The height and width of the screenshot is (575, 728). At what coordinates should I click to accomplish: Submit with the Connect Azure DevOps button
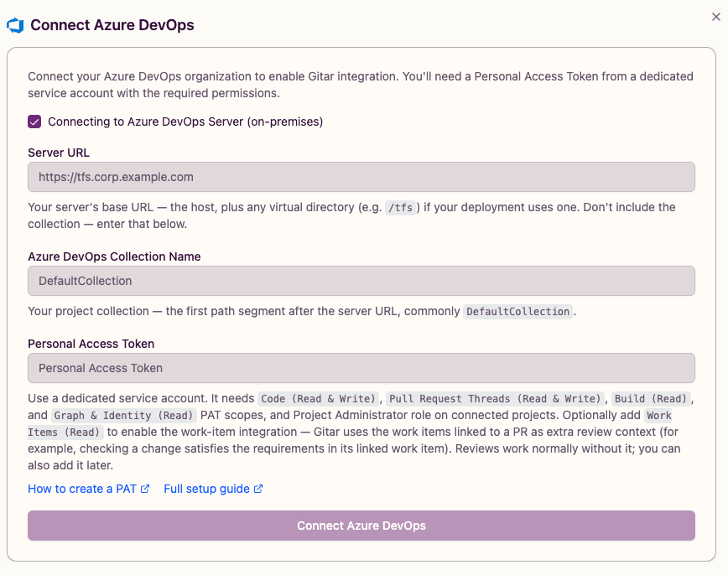[x=361, y=526]
